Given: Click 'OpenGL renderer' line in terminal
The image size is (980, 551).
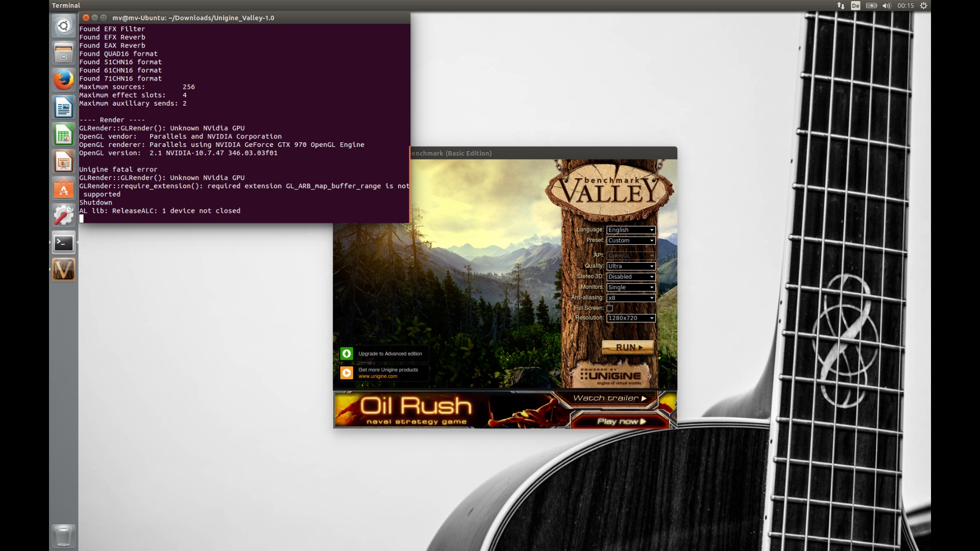Looking at the screenshot, I should (x=222, y=145).
